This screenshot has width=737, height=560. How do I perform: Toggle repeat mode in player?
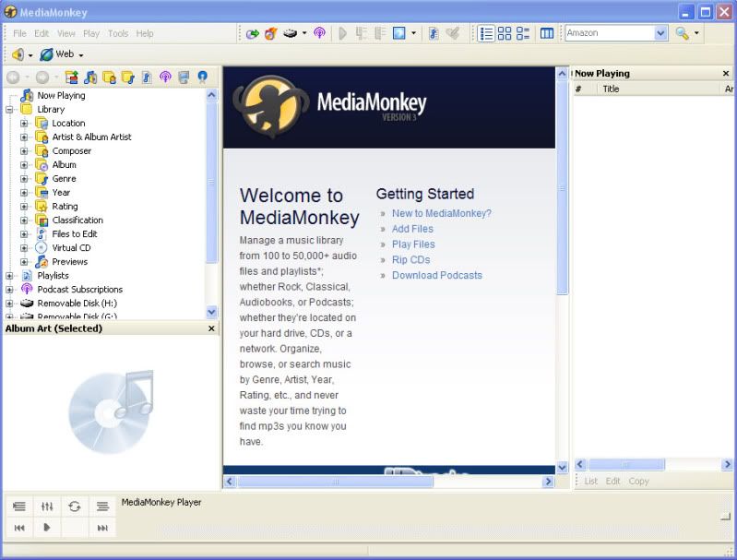[x=75, y=506]
